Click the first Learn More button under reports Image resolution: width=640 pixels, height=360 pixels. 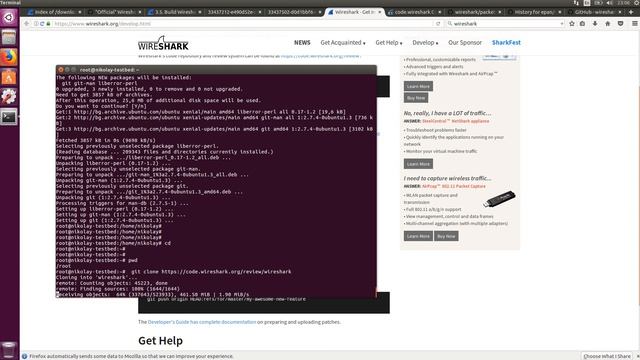418,86
